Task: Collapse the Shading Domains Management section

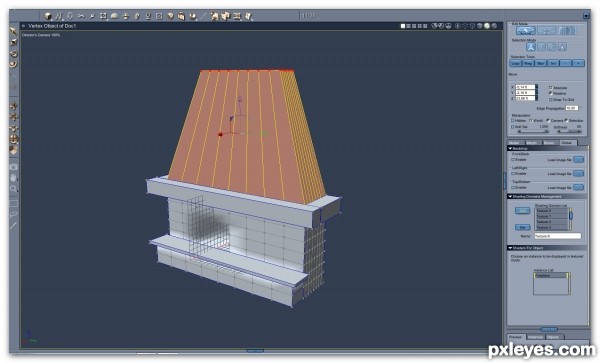Action: tap(510, 196)
